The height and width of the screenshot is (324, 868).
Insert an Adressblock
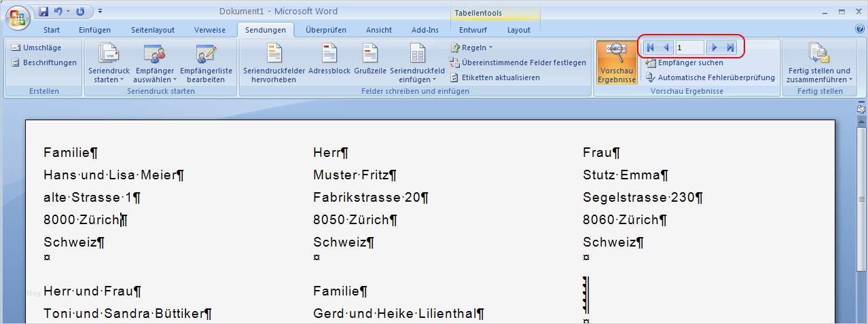click(329, 59)
